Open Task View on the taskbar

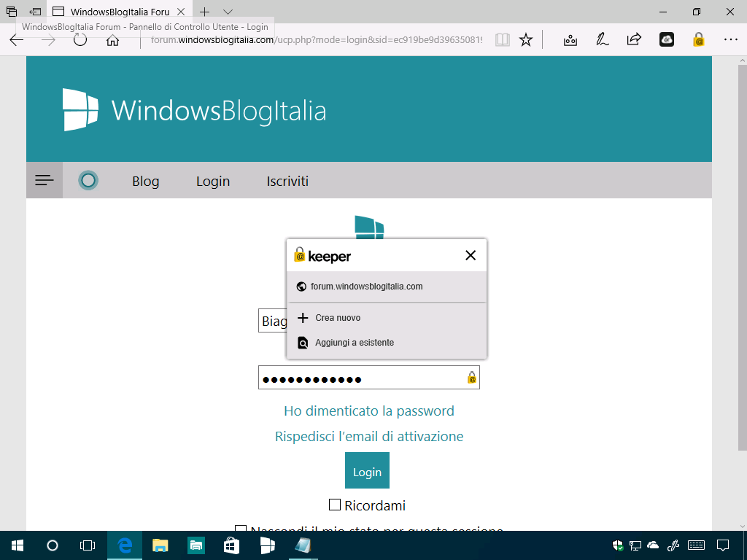coord(88,545)
